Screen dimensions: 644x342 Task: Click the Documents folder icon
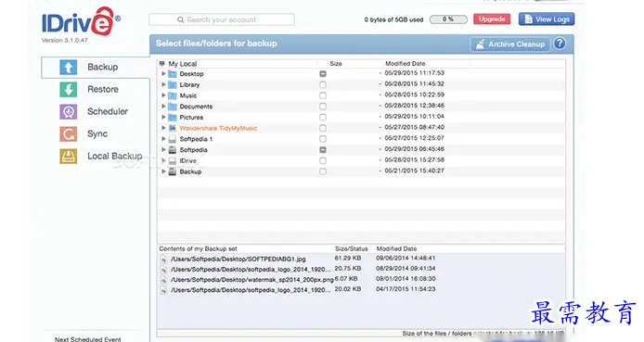point(173,107)
